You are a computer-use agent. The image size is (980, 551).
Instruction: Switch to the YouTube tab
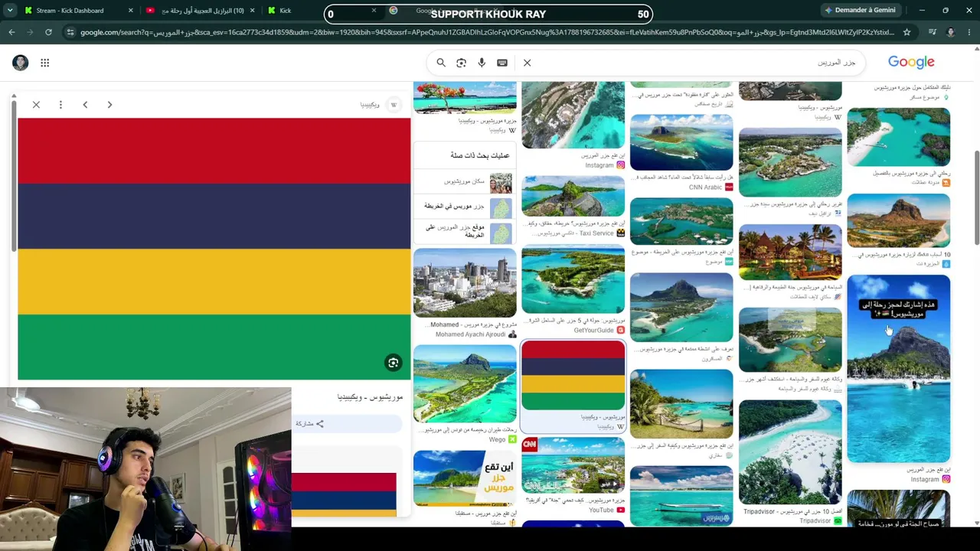(201, 11)
